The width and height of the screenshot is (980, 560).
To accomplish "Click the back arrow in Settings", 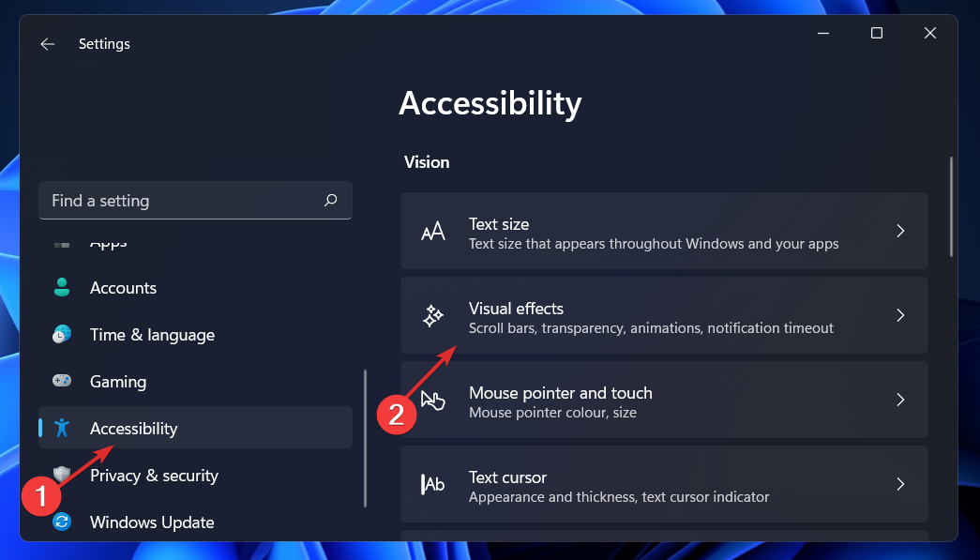I will click(48, 44).
